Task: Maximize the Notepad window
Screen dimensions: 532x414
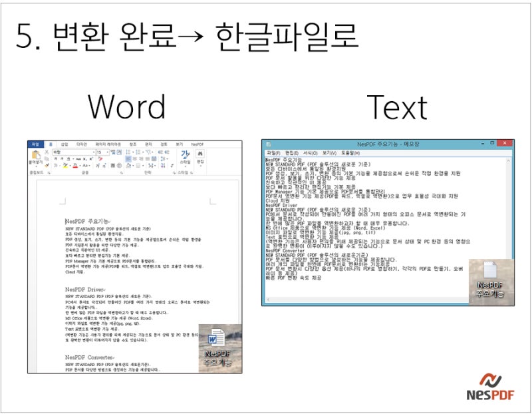Action: [x=492, y=143]
